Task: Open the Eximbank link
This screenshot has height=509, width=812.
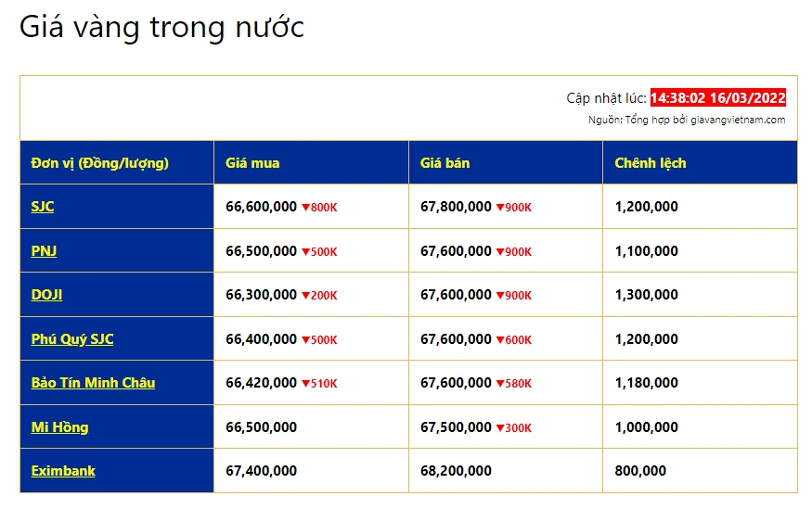Action: [x=63, y=471]
